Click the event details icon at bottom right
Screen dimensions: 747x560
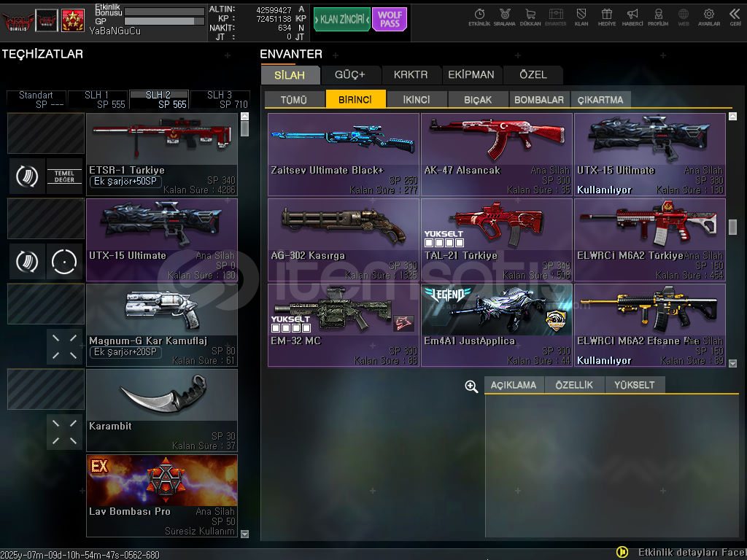(622, 552)
